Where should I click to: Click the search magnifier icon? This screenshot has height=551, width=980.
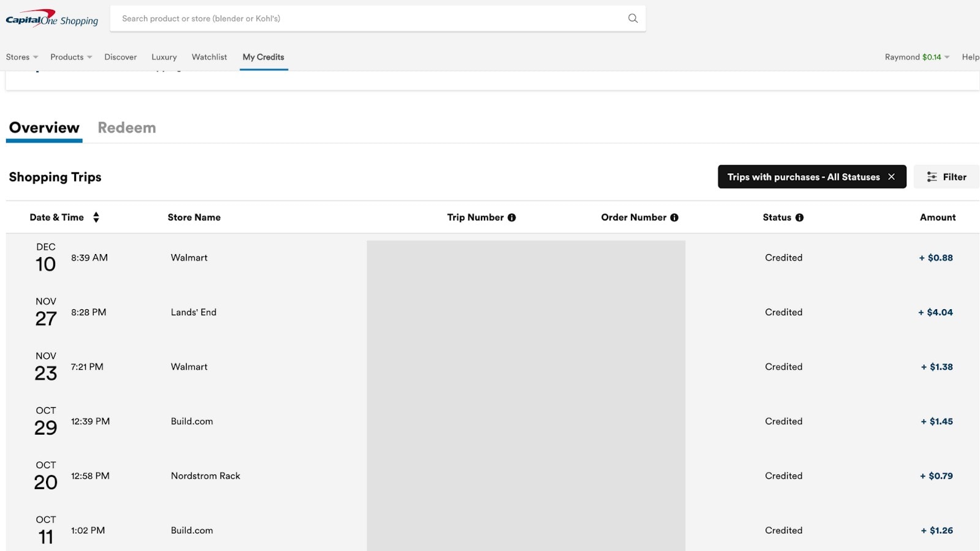[633, 18]
